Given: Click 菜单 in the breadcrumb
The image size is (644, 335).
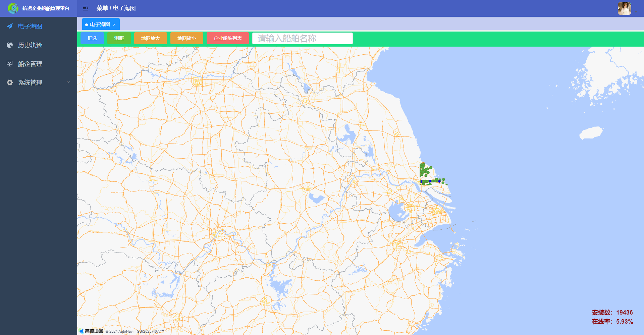Looking at the screenshot, I should (102, 8).
